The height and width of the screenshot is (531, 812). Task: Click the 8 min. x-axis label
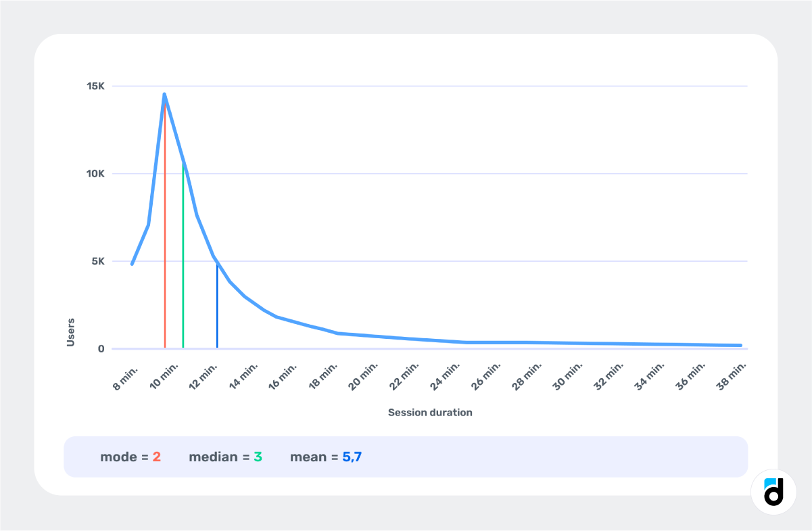point(126,377)
